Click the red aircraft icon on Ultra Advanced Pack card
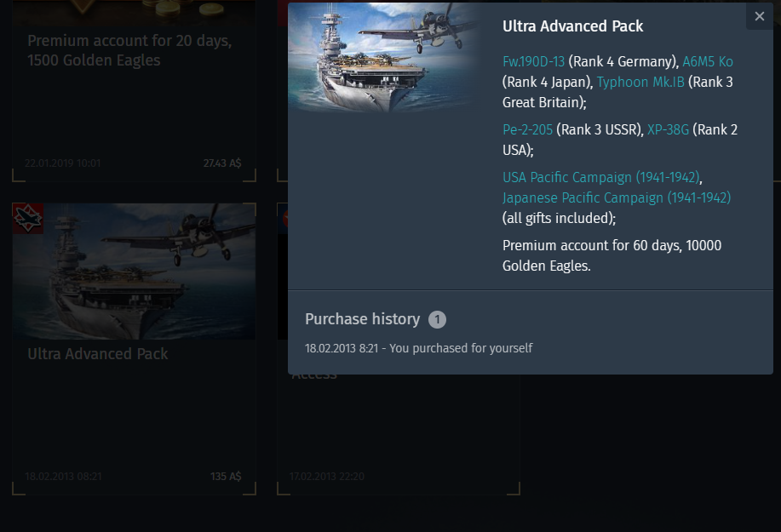The width and height of the screenshot is (781, 532). 28,219
